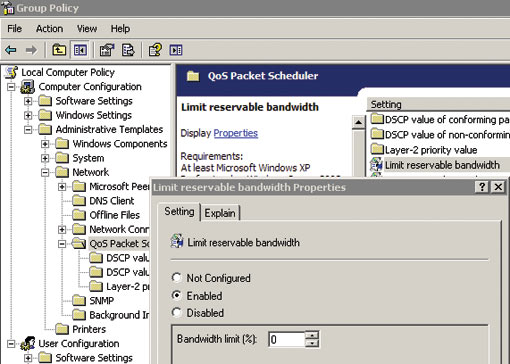Click the description pane scroll up arrow

pos(358,122)
